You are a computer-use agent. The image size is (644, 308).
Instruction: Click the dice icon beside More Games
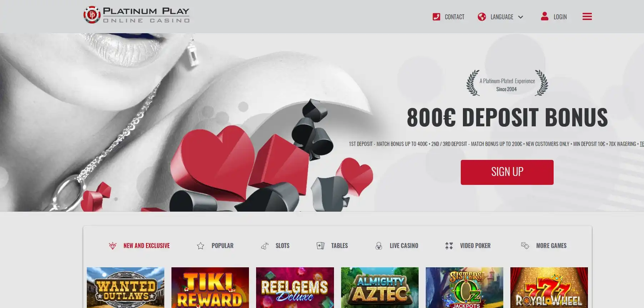point(525,246)
